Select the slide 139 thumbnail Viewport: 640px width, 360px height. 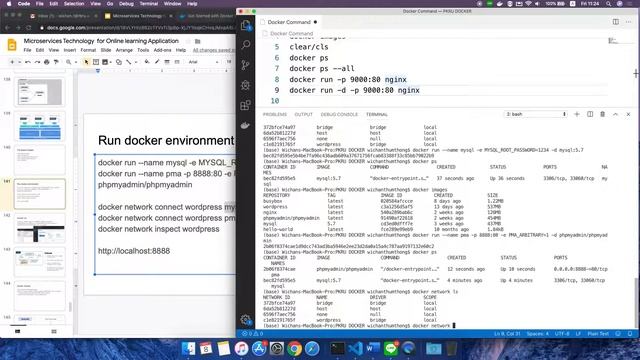(40, 126)
